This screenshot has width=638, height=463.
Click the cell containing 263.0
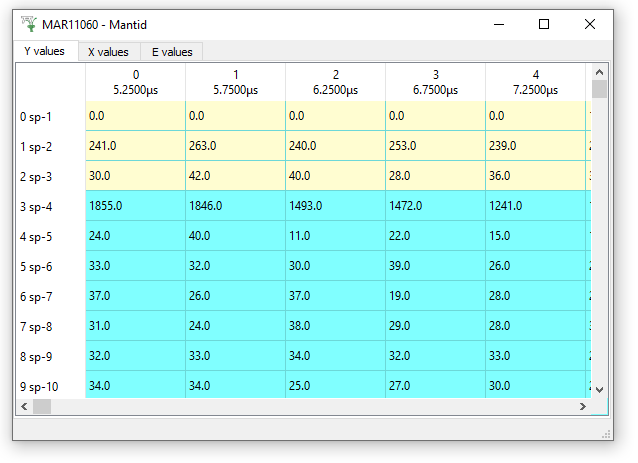pos(235,146)
